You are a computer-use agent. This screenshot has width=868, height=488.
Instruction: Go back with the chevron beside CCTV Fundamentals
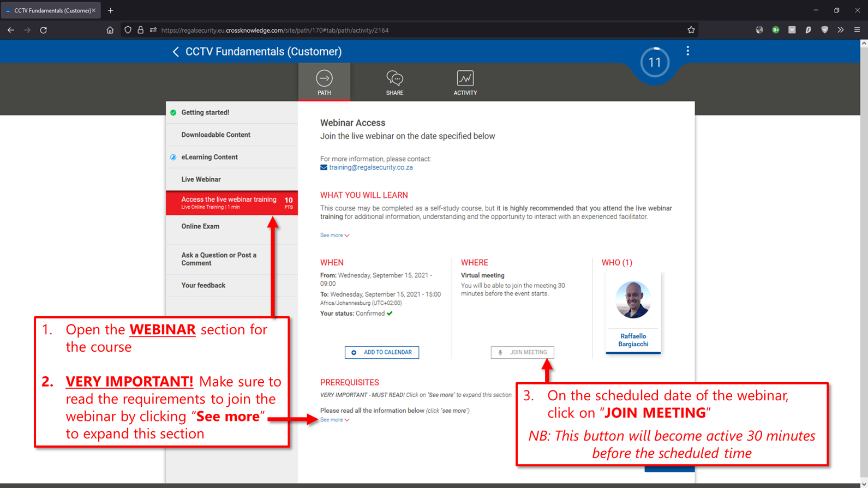tap(176, 52)
